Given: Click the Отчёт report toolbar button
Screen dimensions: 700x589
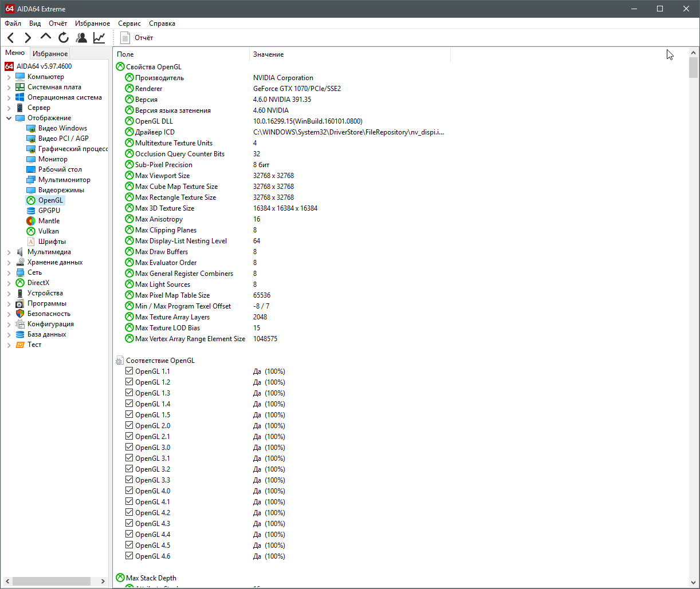Looking at the screenshot, I should click(x=137, y=38).
